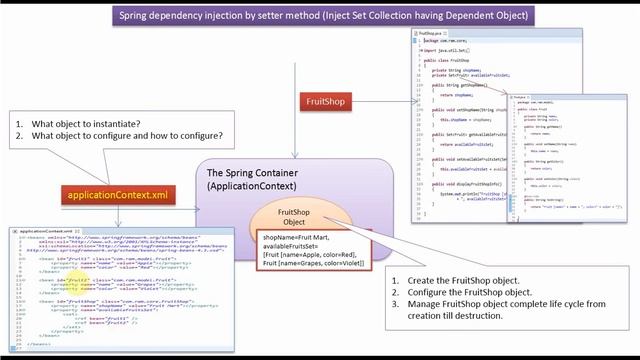640x360 pixels.
Task: Collapse the fruitShop bean fold marker
Action: (24, 302)
